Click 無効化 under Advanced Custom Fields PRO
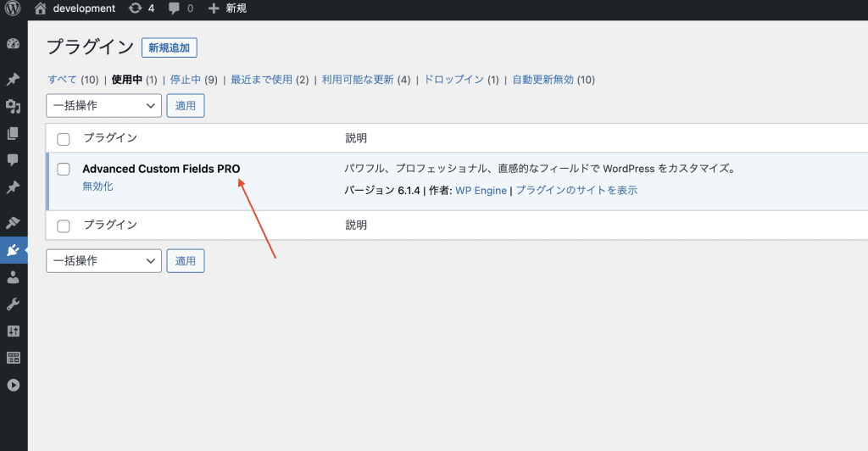The height and width of the screenshot is (451, 868). pyautogui.click(x=98, y=187)
